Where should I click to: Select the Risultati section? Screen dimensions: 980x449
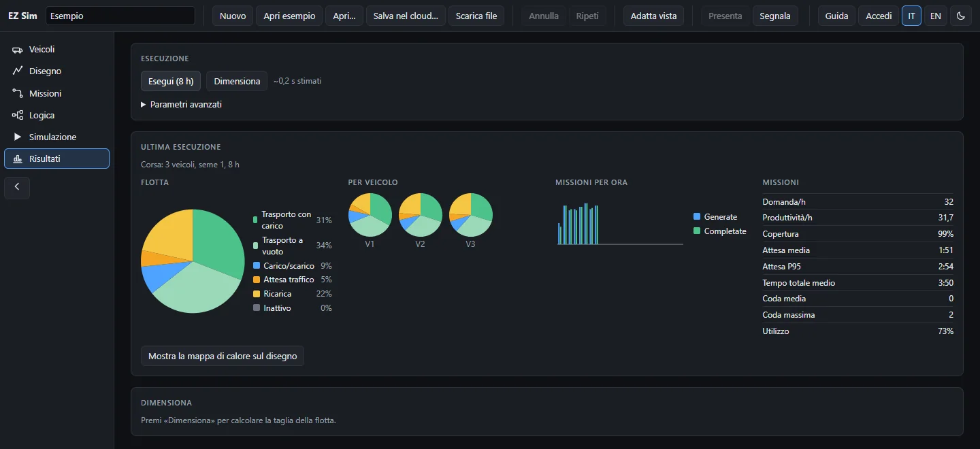(56, 159)
